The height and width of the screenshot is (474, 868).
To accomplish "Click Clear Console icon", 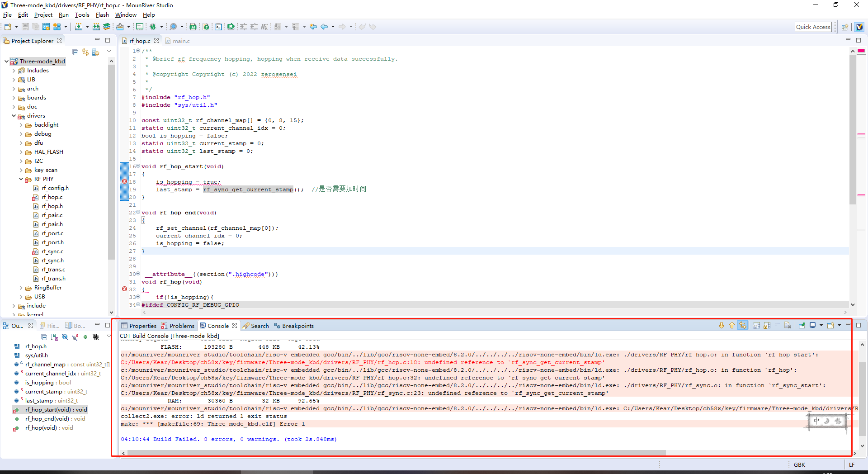I will [x=788, y=326].
